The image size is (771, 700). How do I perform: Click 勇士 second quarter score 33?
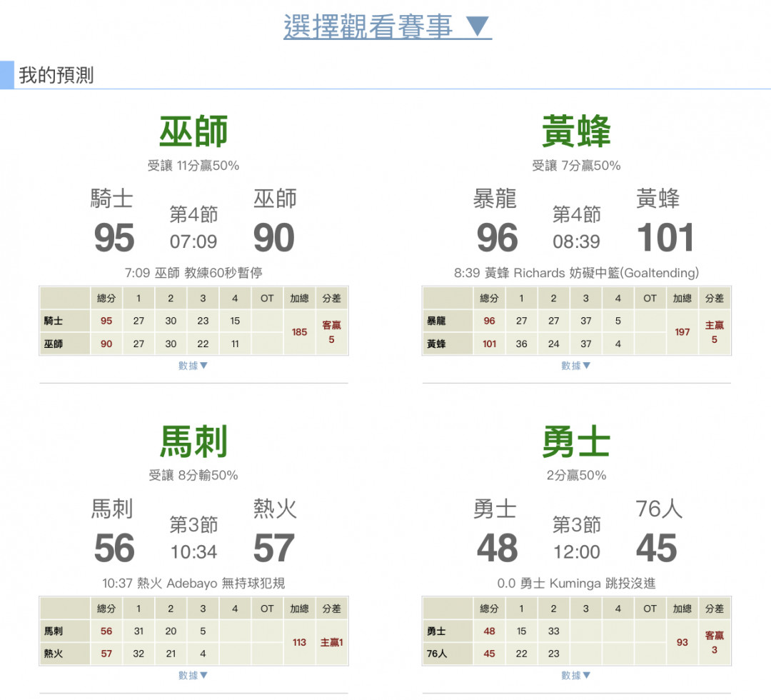[554, 631]
